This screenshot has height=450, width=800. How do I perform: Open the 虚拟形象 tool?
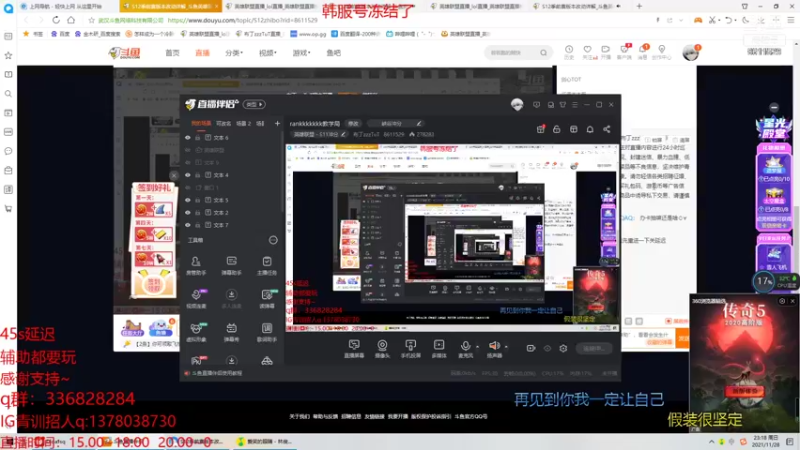coord(196,332)
